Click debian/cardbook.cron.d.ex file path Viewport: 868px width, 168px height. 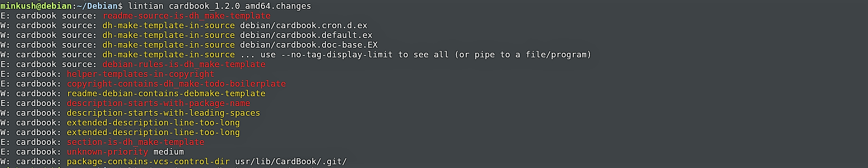304,25
